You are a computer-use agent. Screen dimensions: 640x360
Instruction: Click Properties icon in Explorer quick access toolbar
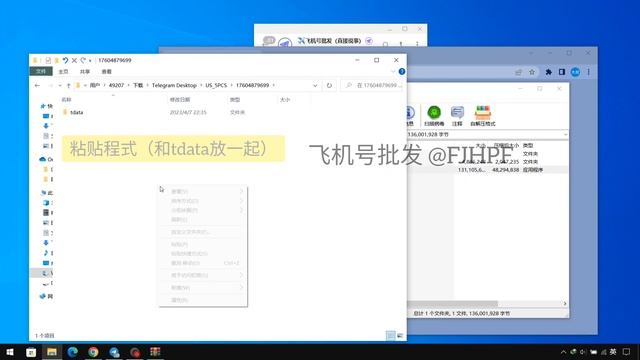click(48, 60)
